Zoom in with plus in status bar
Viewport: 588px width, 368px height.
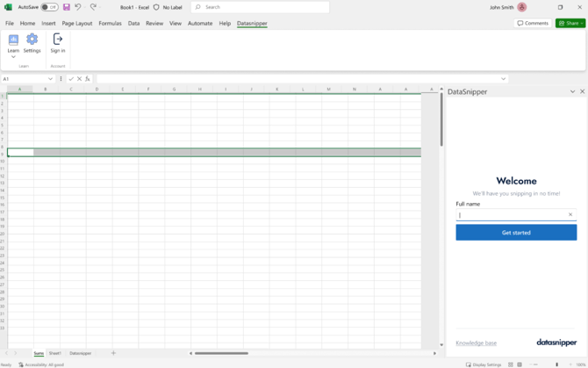click(x=570, y=364)
